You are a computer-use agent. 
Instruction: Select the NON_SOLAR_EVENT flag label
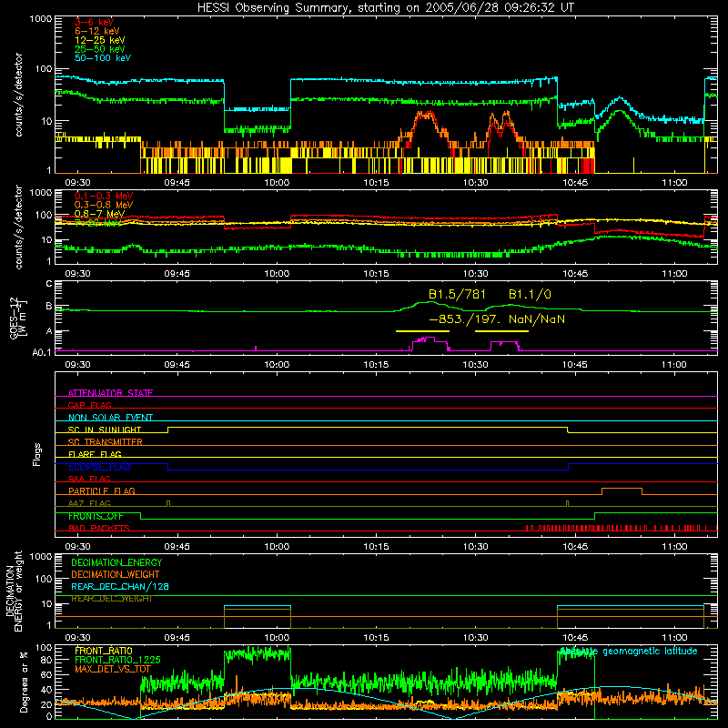pyautogui.click(x=110, y=418)
